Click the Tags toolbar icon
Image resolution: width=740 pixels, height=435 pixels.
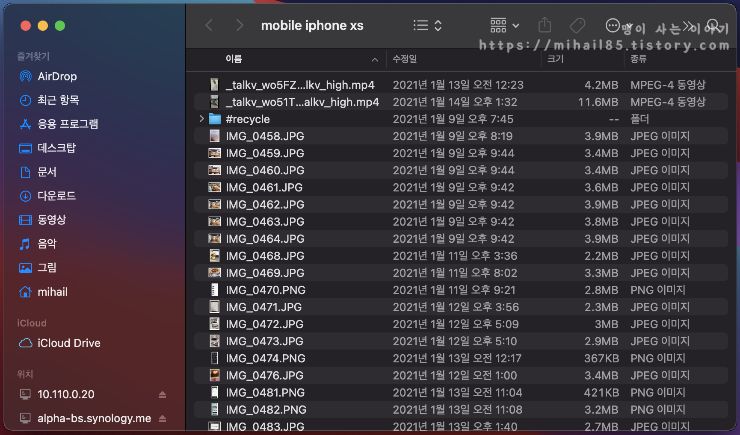tap(577, 25)
